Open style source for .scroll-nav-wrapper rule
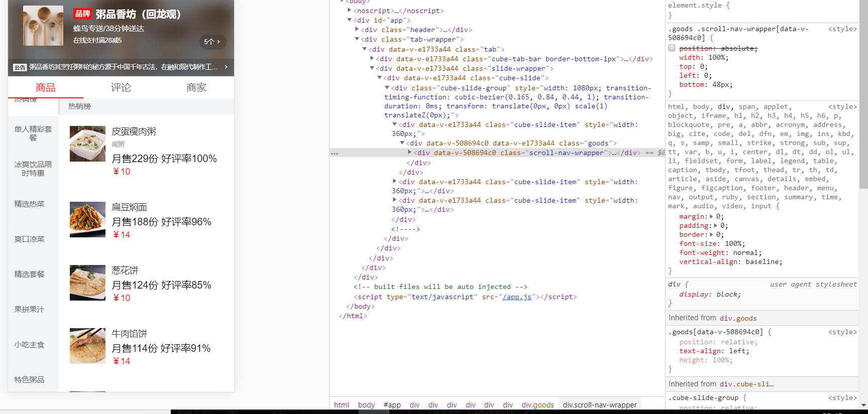The width and height of the screenshot is (868, 414). 842,29
